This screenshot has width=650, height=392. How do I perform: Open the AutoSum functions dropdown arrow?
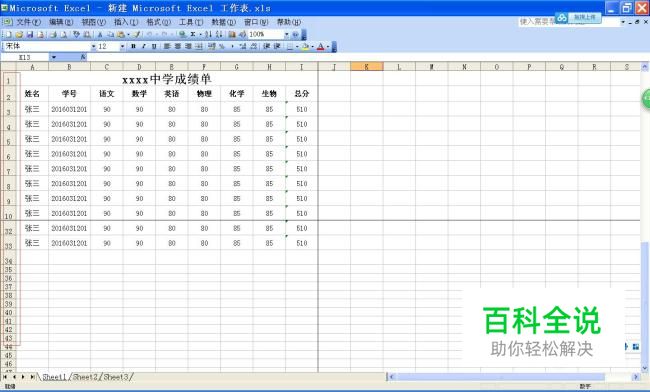[201, 34]
